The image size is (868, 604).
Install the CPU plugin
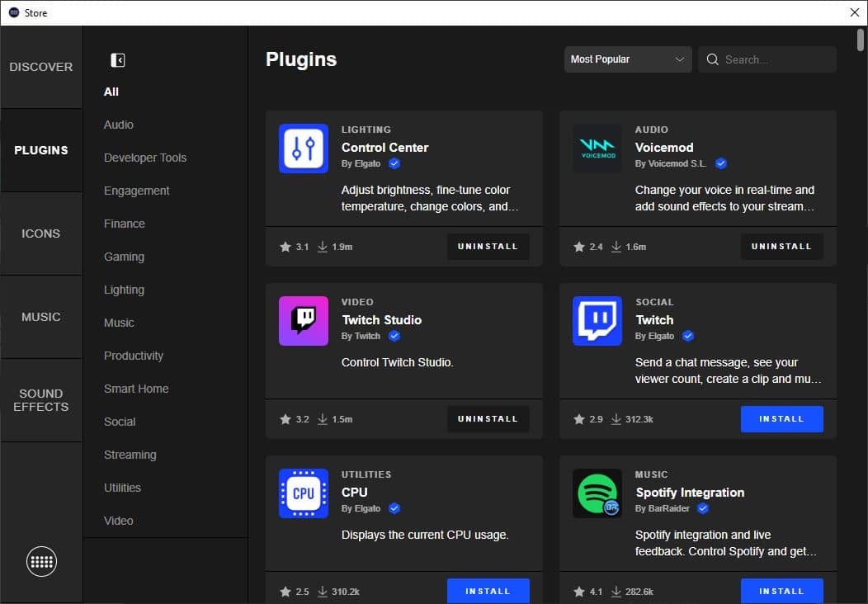pos(488,591)
